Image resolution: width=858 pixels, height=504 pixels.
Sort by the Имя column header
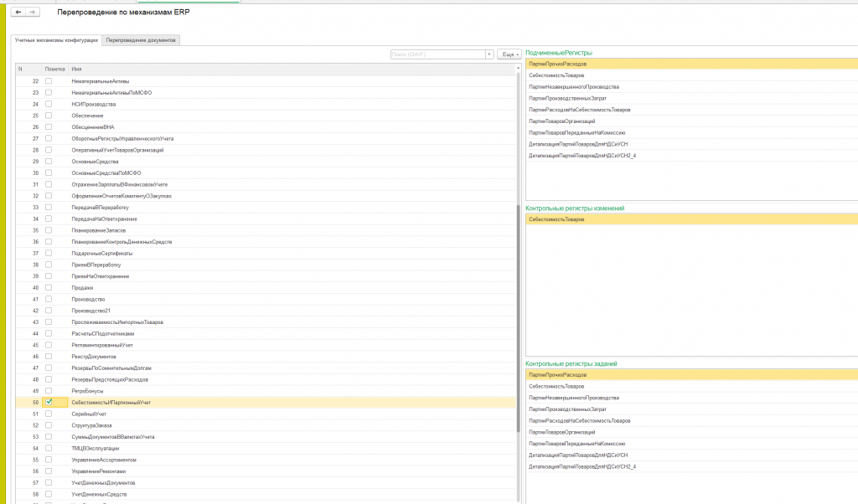click(x=292, y=69)
